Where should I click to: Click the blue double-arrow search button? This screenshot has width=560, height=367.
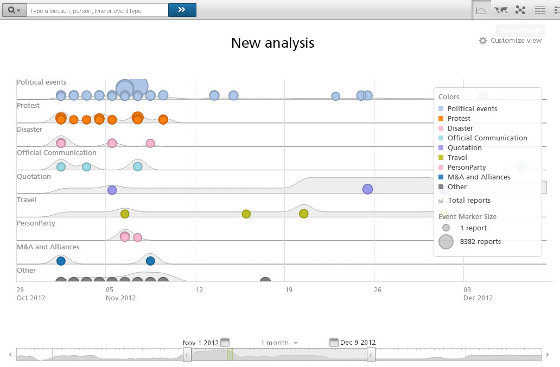click(x=182, y=10)
